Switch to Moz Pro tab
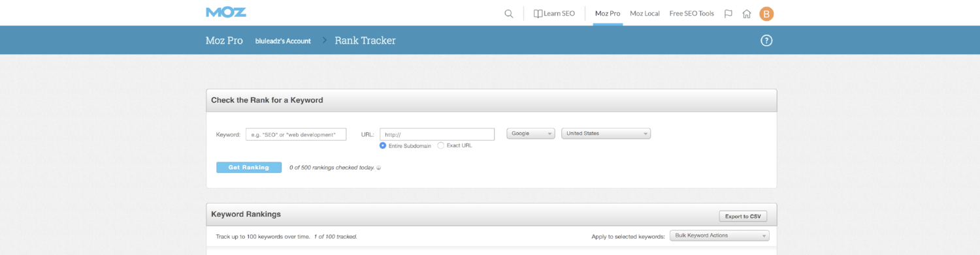Viewport: 980px width, 255px height. pyautogui.click(x=608, y=13)
